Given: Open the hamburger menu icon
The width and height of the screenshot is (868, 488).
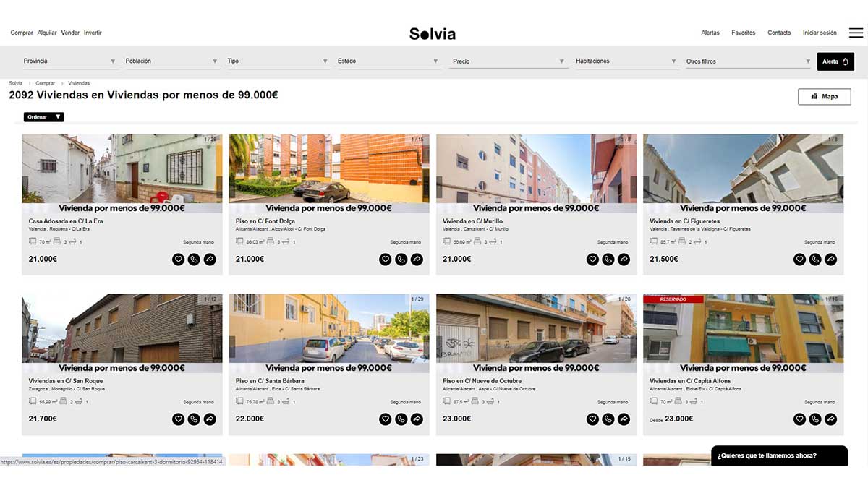Looking at the screenshot, I should (856, 33).
